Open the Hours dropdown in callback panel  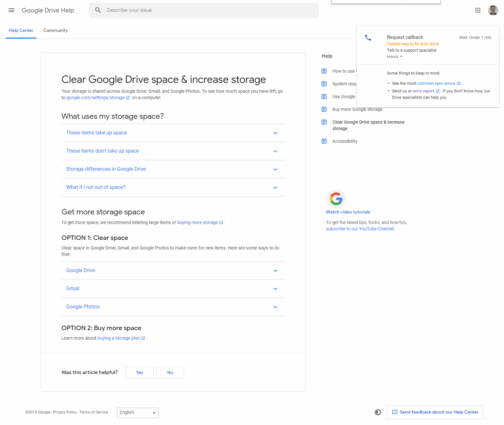click(x=394, y=57)
